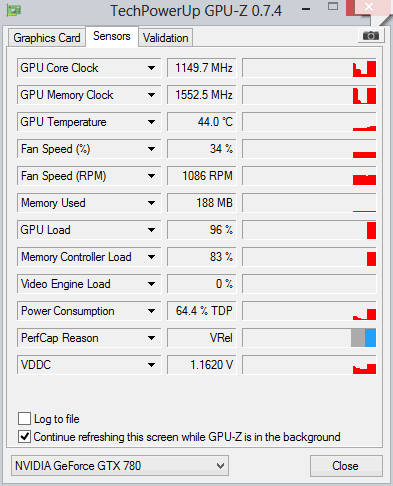Enable the Log to file checkbox
This screenshot has width=393, height=486.
click(25, 418)
